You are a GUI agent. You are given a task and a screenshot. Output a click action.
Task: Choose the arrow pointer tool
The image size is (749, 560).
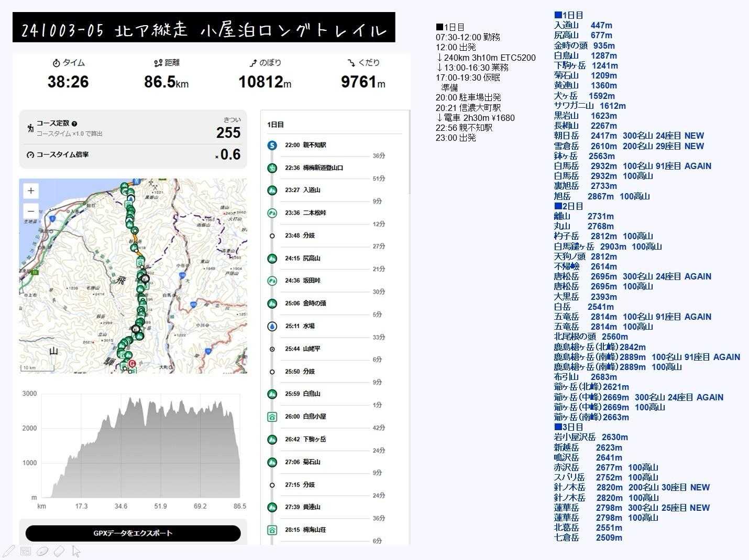tap(76, 551)
